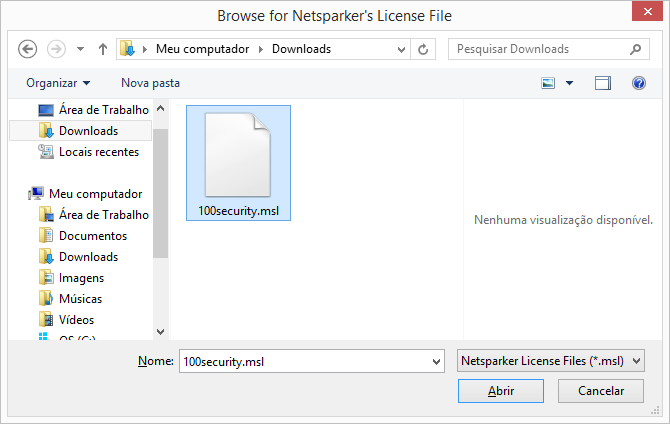Image resolution: width=670 pixels, height=424 pixels.
Task: Click the 100security.msl file name label
Action: click(238, 211)
